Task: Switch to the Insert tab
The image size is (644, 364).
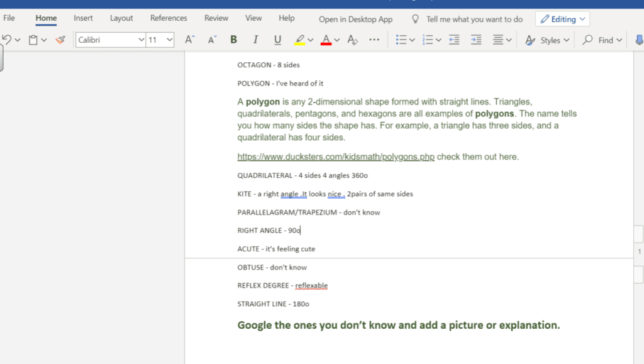Action: click(x=83, y=18)
